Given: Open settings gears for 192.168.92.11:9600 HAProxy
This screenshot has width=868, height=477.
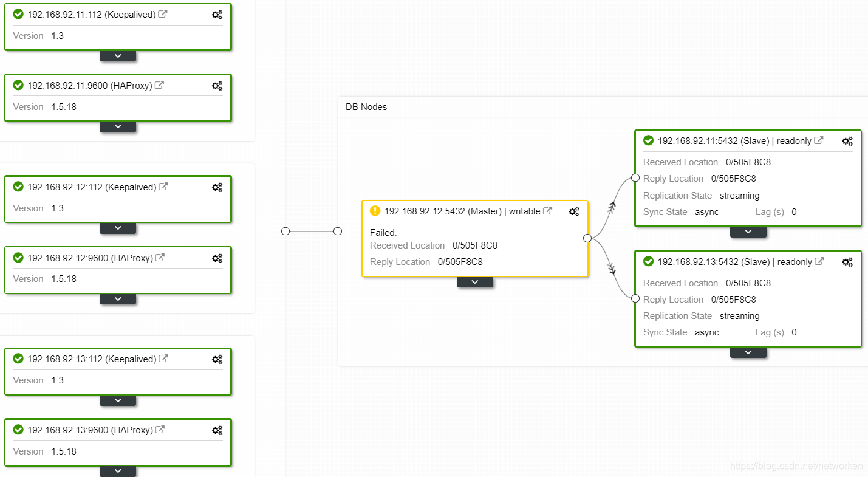Looking at the screenshot, I should point(217,86).
